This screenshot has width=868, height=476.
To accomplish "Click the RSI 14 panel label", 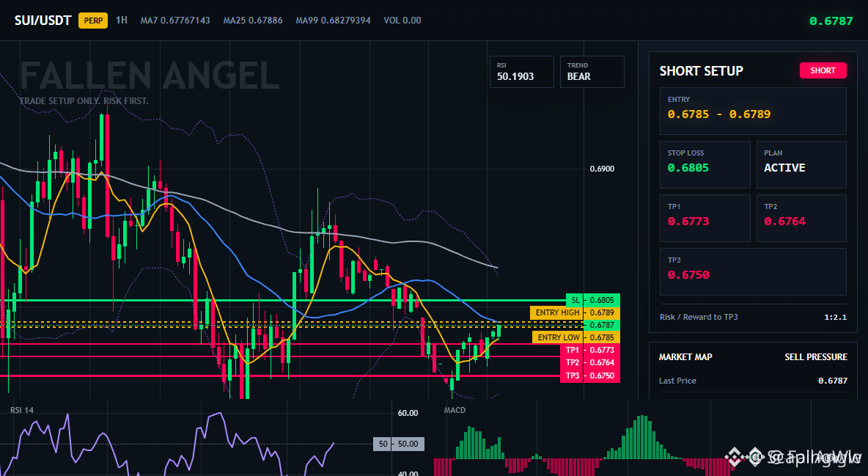I will (x=21, y=410).
